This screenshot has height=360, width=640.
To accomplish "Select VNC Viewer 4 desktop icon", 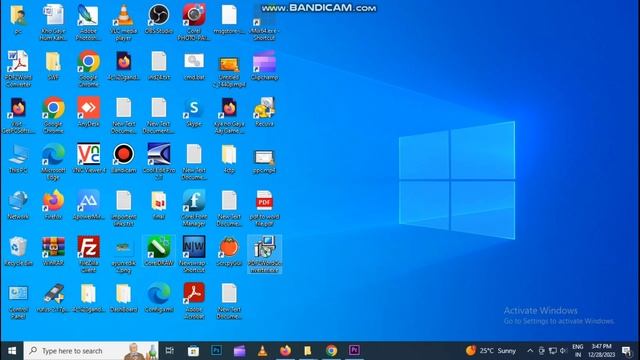I will [88, 158].
